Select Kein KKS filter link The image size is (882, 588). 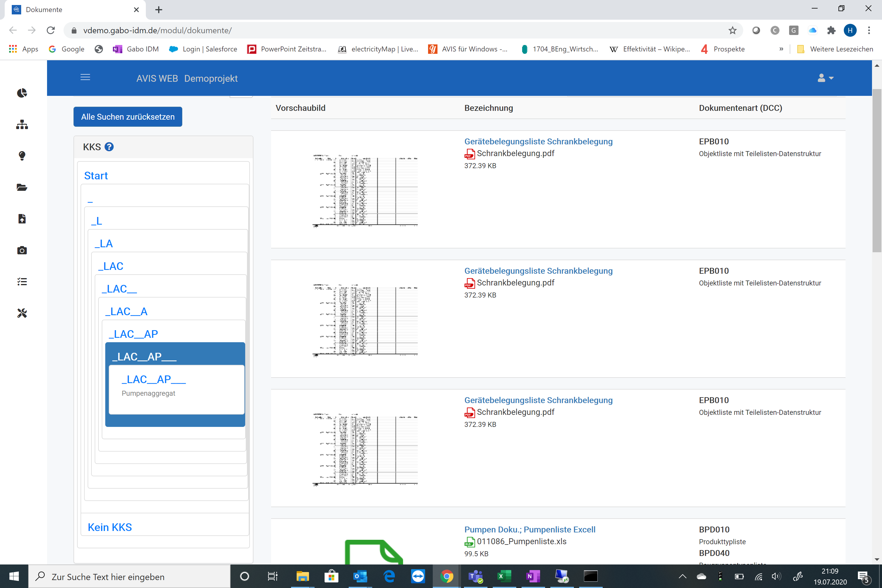tap(110, 527)
